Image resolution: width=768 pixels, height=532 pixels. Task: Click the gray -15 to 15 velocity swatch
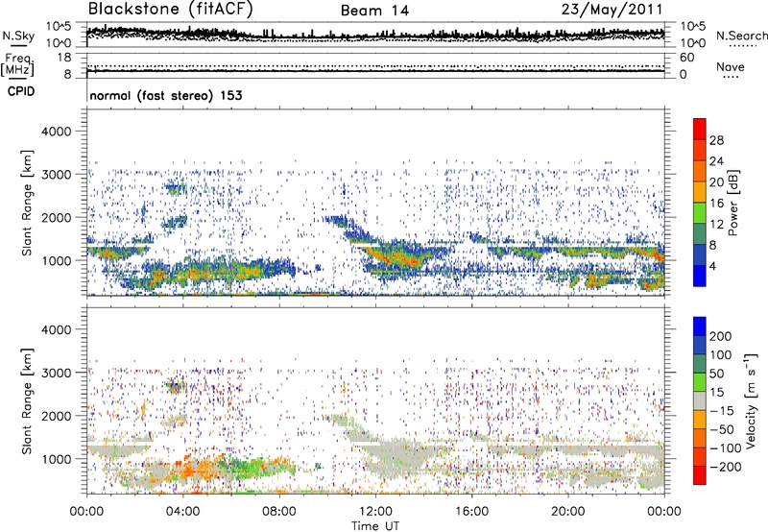click(x=700, y=401)
